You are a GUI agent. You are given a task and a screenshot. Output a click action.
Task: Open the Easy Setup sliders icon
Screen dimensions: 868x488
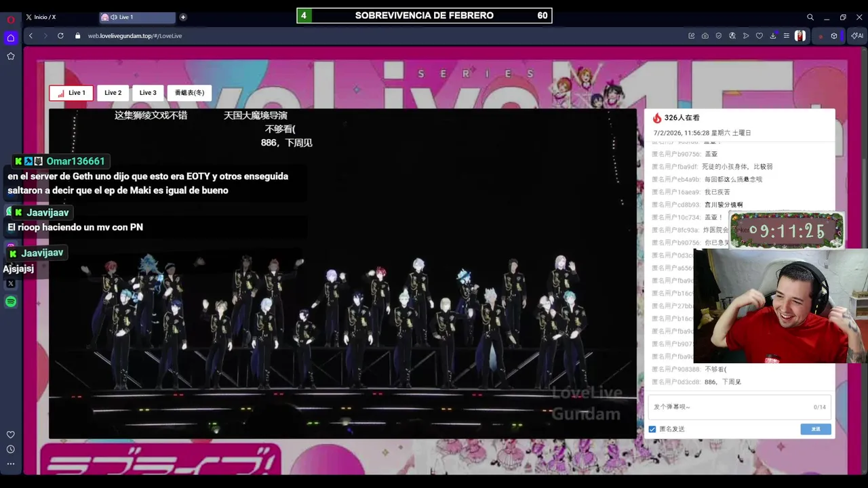tap(787, 36)
